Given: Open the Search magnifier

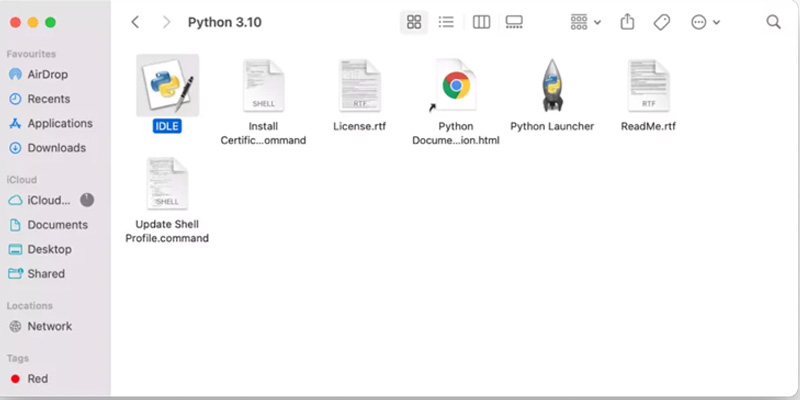Looking at the screenshot, I should click(x=773, y=22).
